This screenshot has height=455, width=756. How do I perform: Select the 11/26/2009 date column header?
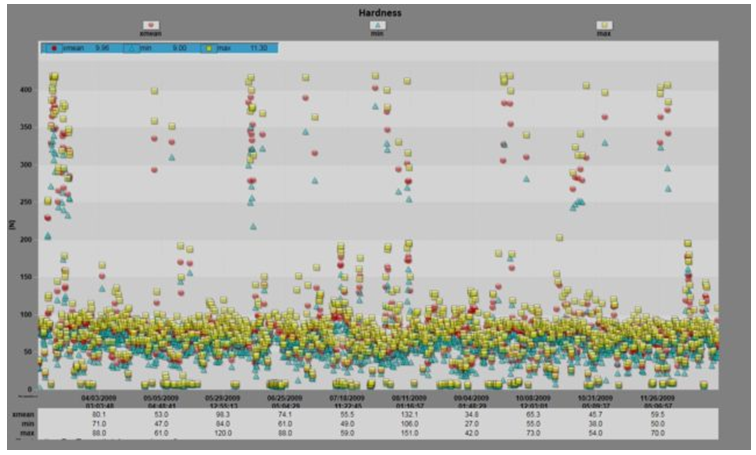[658, 399]
